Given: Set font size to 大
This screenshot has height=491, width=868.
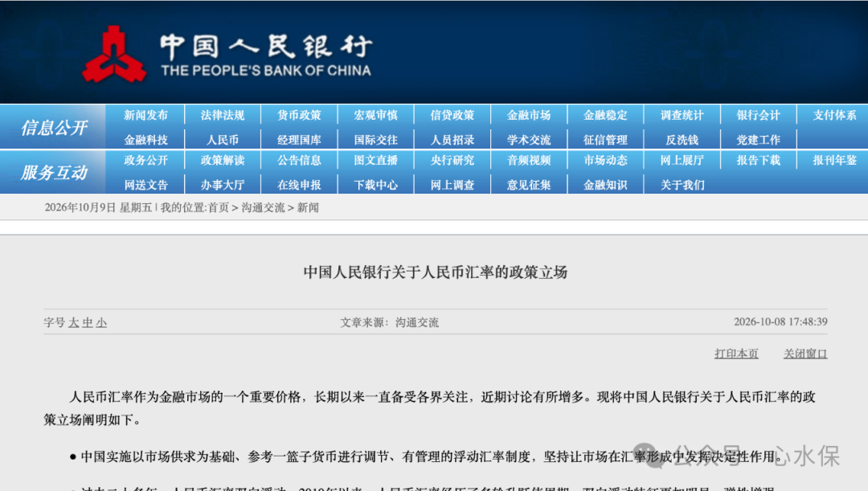Looking at the screenshot, I should coord(74,323).
